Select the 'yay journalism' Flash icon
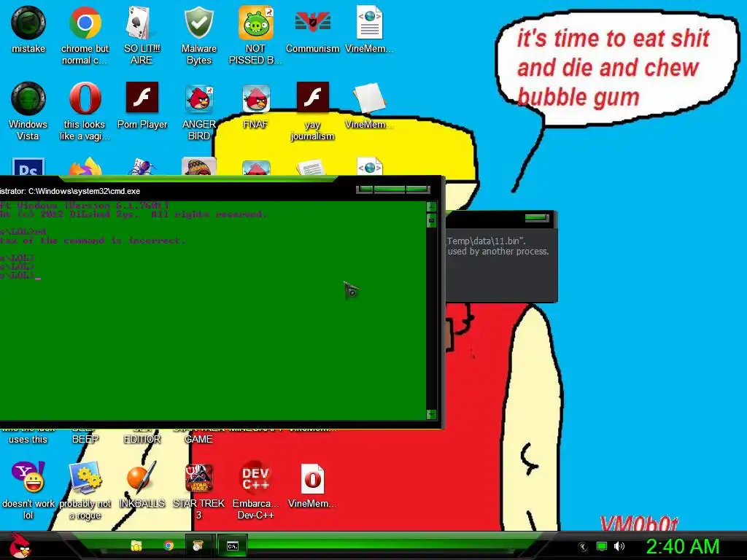 click(312, 112)
